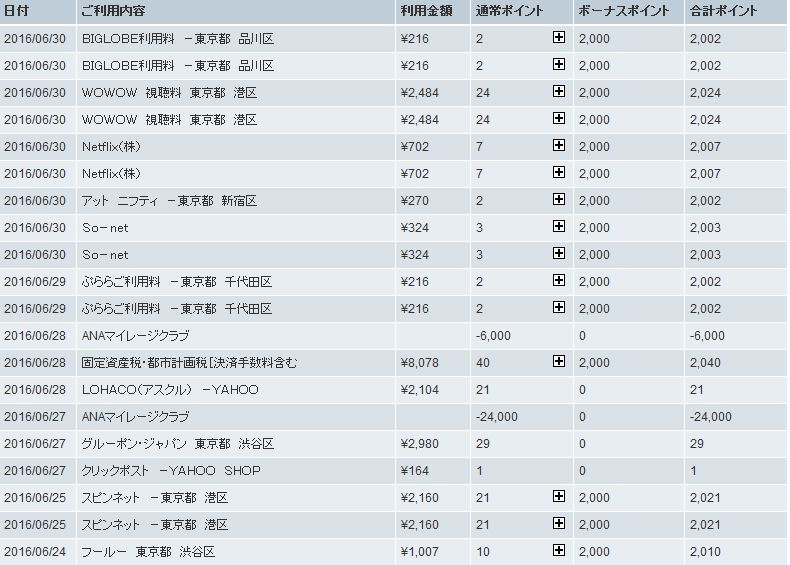Click 2,000 bonus points in アット ニフティ row
The height and width of the screenshot is (565, 790).
click(594, 201)
